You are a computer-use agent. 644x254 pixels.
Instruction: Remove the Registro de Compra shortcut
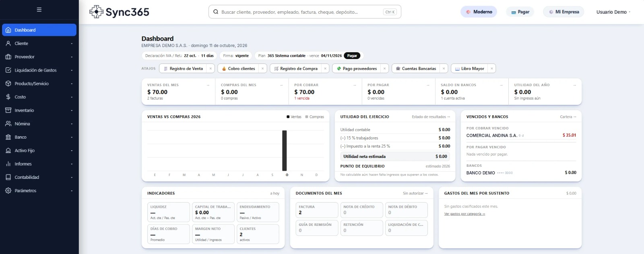pos(325,69)
